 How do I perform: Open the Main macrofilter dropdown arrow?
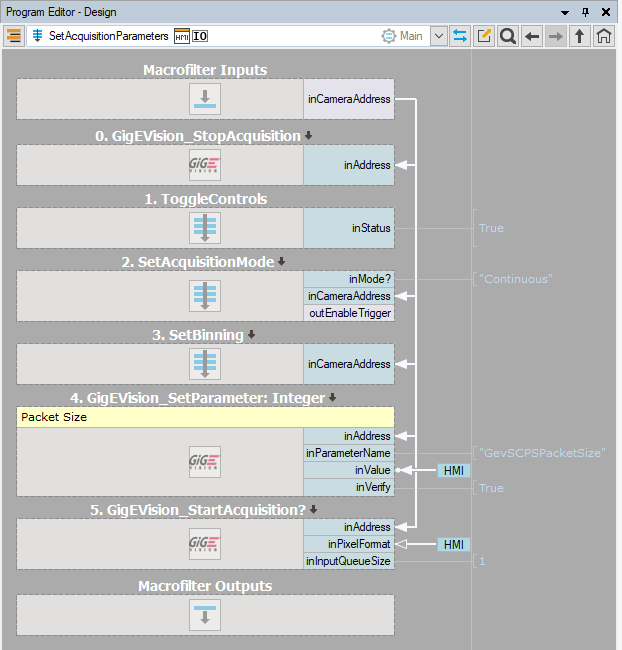[439, 36]
